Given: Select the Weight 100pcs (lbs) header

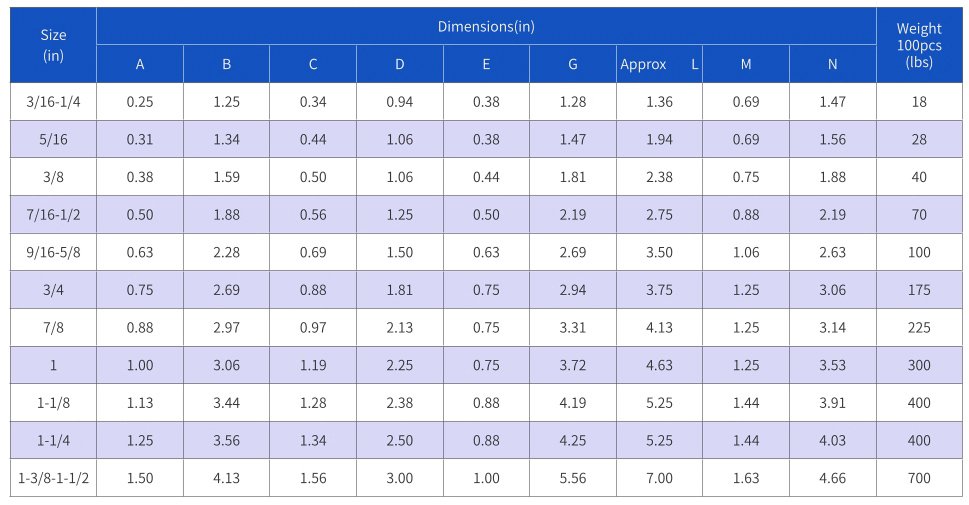Looking at the screenshot, I should point(918,45).
